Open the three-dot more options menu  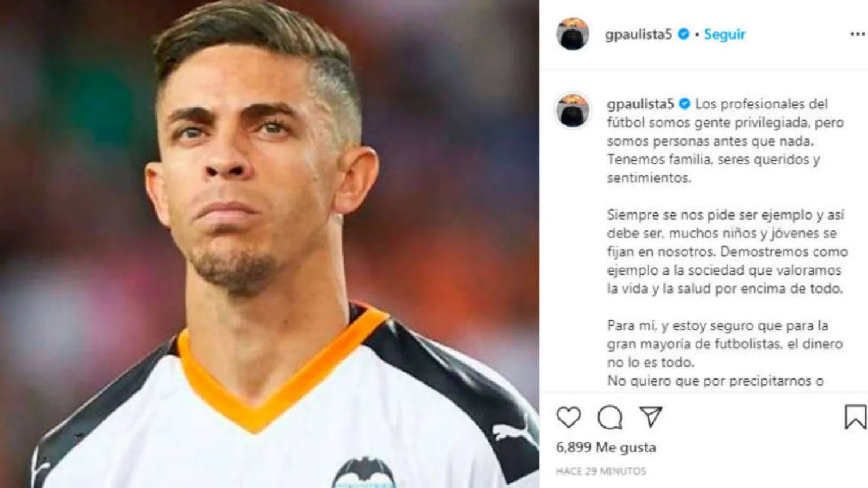click(x=857, y=34)
